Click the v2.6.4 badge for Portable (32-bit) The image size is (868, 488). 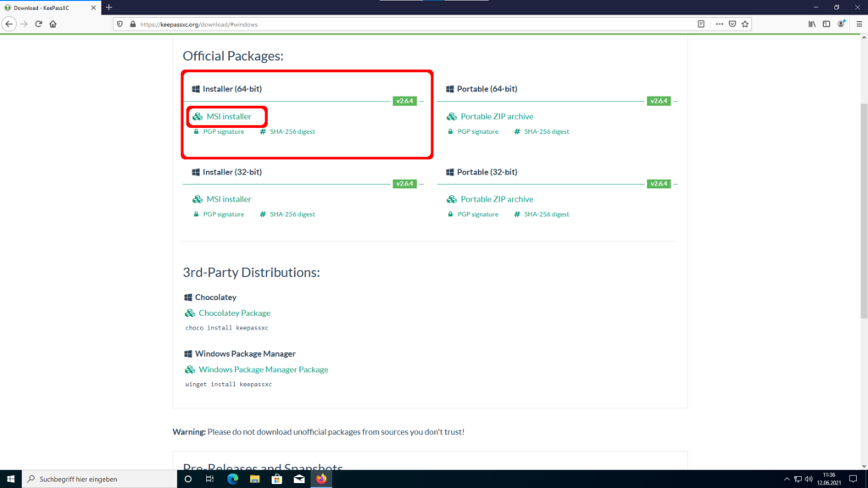(659, 184)
